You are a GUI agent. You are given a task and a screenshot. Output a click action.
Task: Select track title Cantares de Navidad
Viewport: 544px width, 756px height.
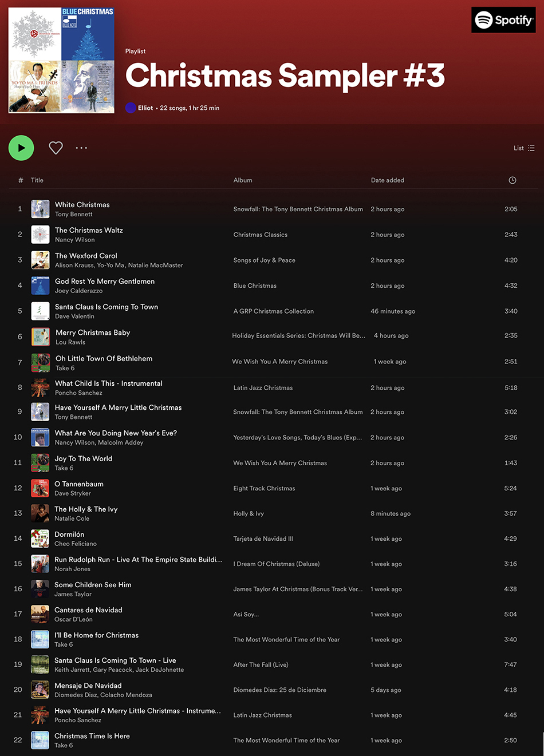[x=89, y=609]
